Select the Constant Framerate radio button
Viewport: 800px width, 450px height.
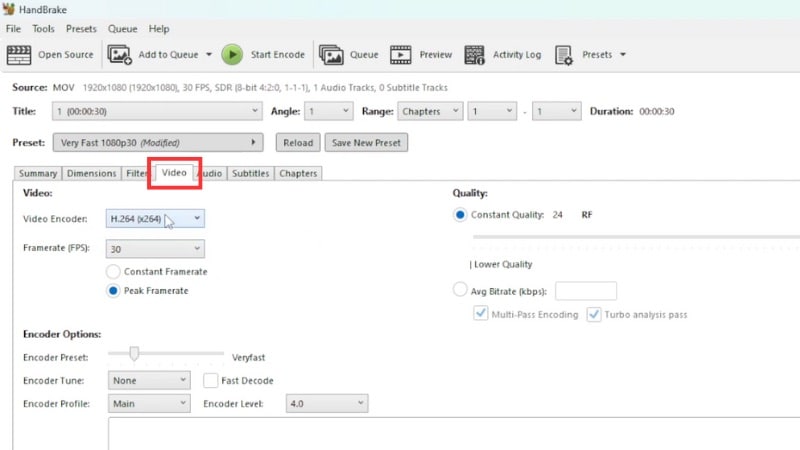tap(113, 271)
